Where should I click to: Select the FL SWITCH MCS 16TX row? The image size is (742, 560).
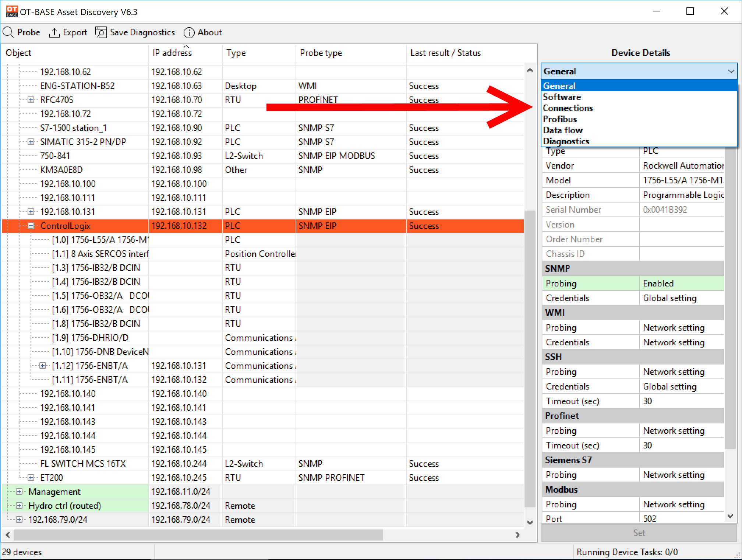263,464
